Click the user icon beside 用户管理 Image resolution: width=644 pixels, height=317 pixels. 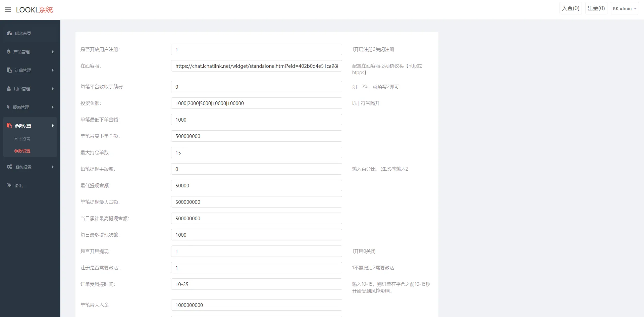tap(9, 89)
